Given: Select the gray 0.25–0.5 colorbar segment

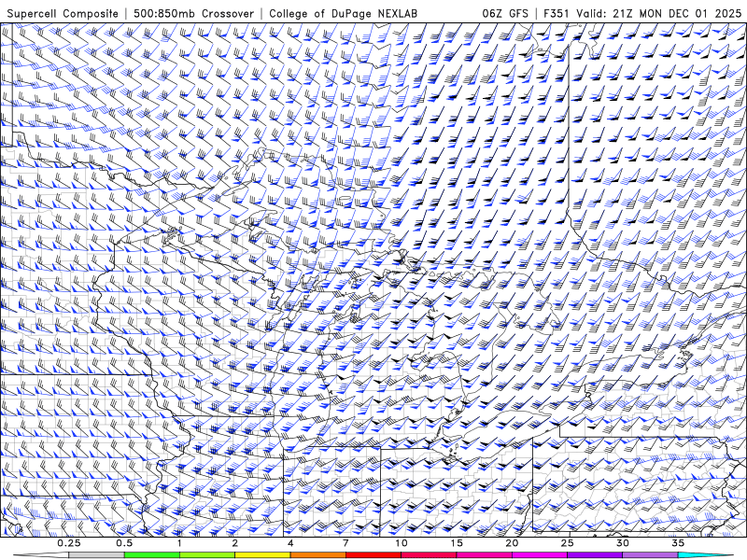Looking at the screenshot, I should [97, 555].
